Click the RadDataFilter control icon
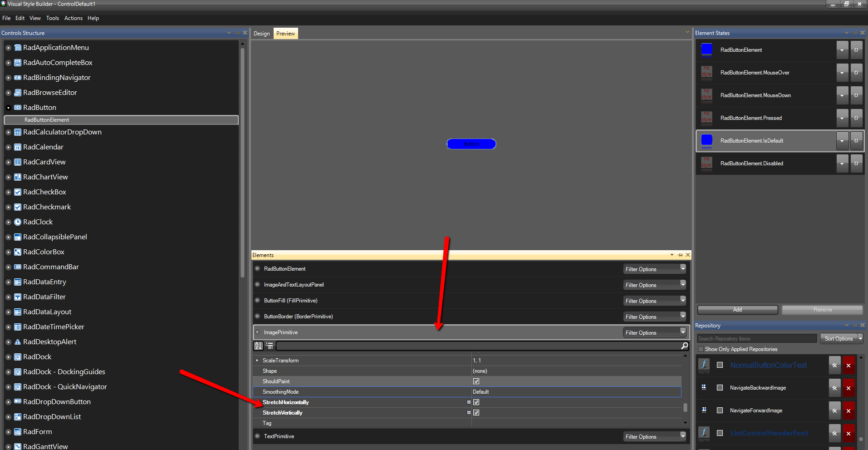Image resolution: width=868 pixels, height=450 pixels. [18, 297]
